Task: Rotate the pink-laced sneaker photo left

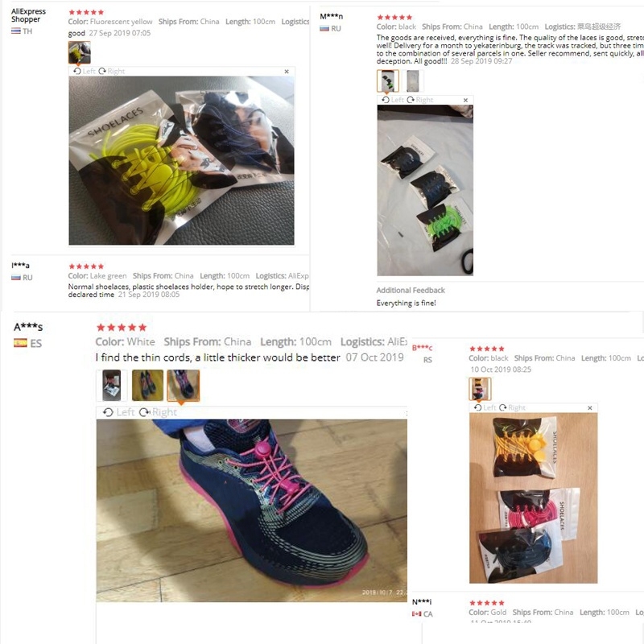Action: point(118,412)
